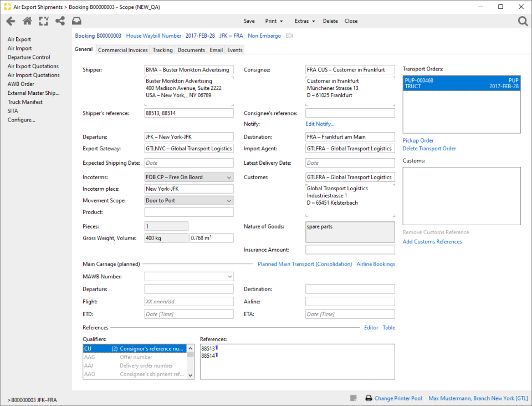Viewport: 532px width, 406px height.
Task: Switch to the Tracking tab
Action: [162, 49]
